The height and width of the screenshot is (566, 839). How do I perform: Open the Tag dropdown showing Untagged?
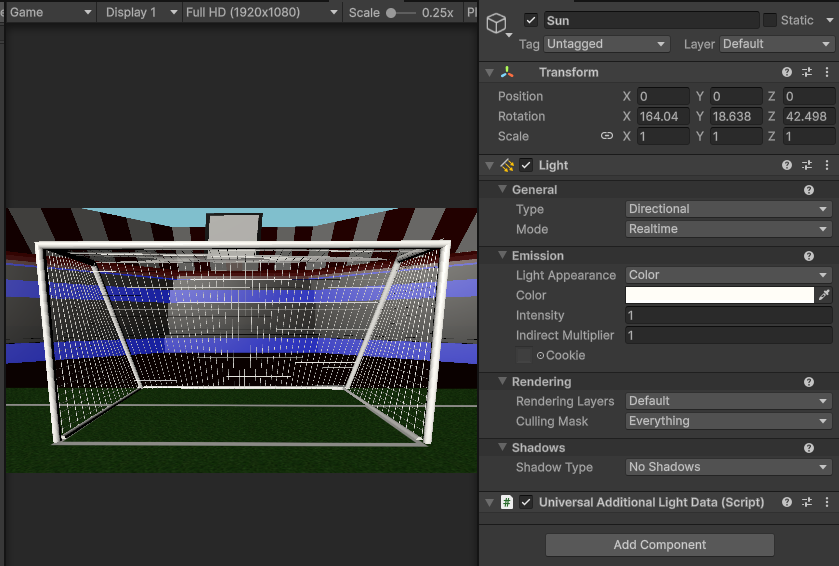607,44
